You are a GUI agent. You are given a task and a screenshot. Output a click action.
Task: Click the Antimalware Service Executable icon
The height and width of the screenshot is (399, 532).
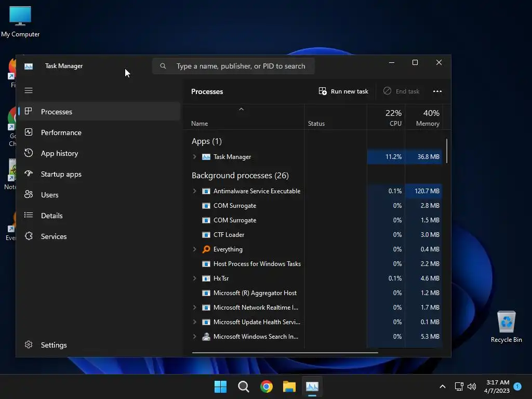[206, 191]
